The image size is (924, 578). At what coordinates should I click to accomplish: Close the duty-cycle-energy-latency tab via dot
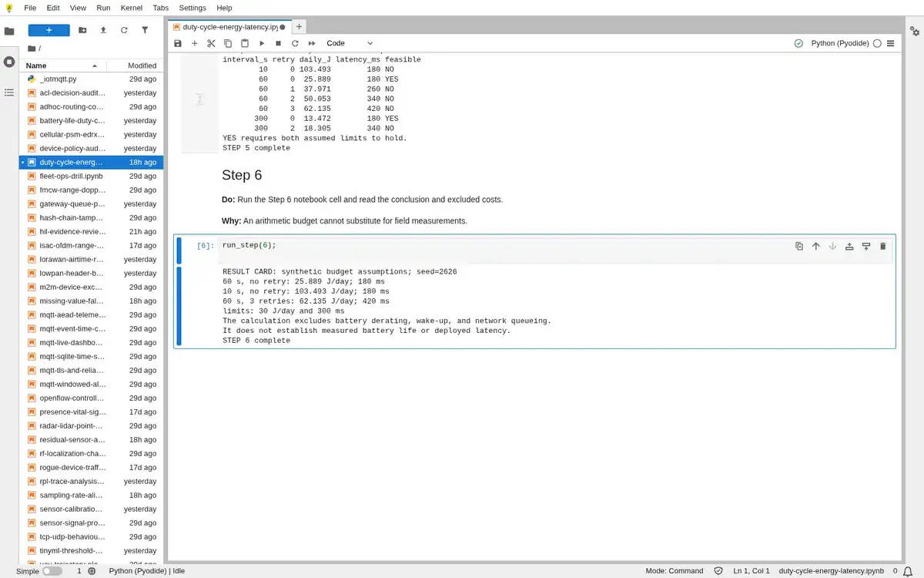tap(282, 27)
